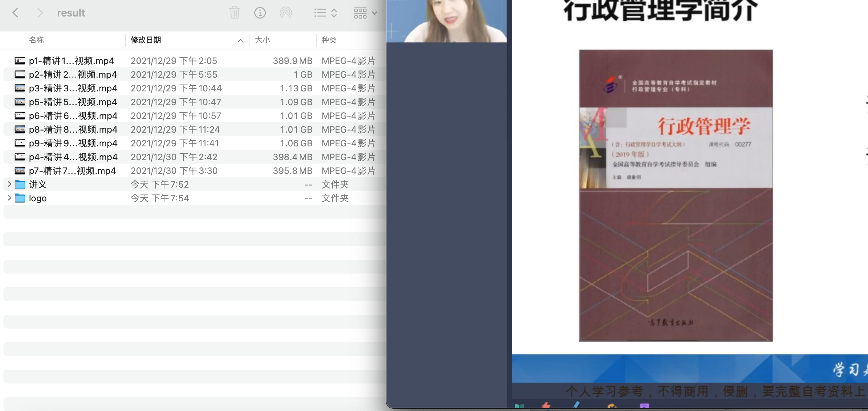Viewport: 868px width, 411px height.
Task: Select the p1-精讲1 video file icon
Action: [20, 61]
